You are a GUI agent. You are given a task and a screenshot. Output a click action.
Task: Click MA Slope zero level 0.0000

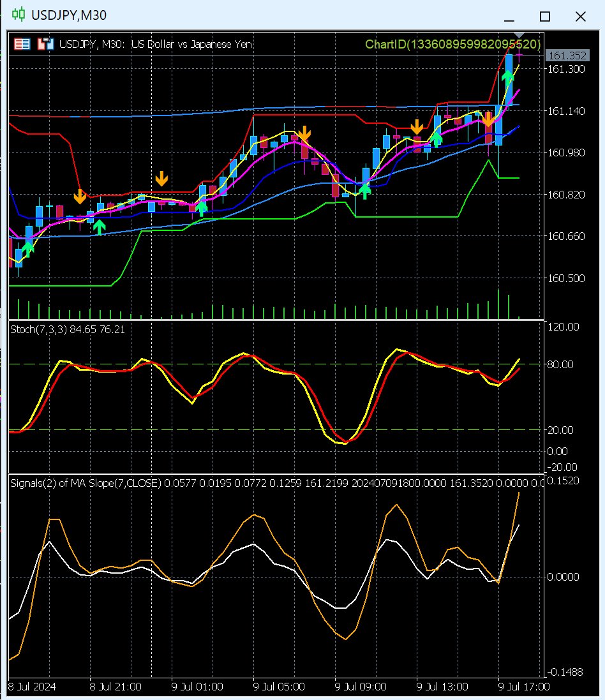[563, 577]
